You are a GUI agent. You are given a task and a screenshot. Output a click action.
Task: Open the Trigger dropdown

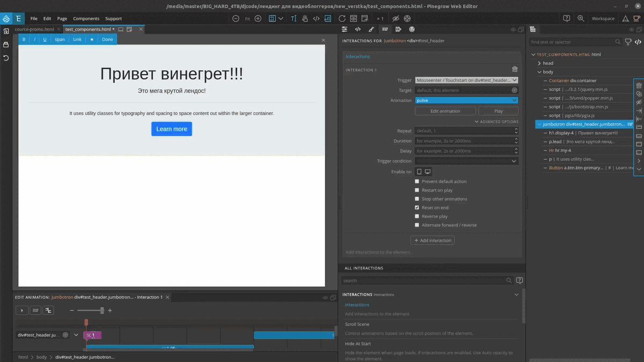(466, 80)
